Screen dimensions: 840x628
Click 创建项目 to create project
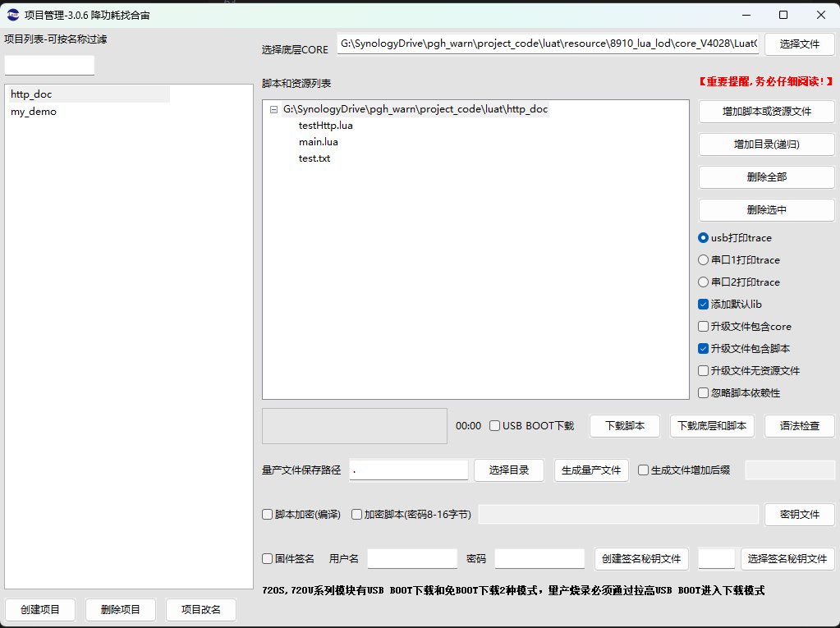(40, 610)
